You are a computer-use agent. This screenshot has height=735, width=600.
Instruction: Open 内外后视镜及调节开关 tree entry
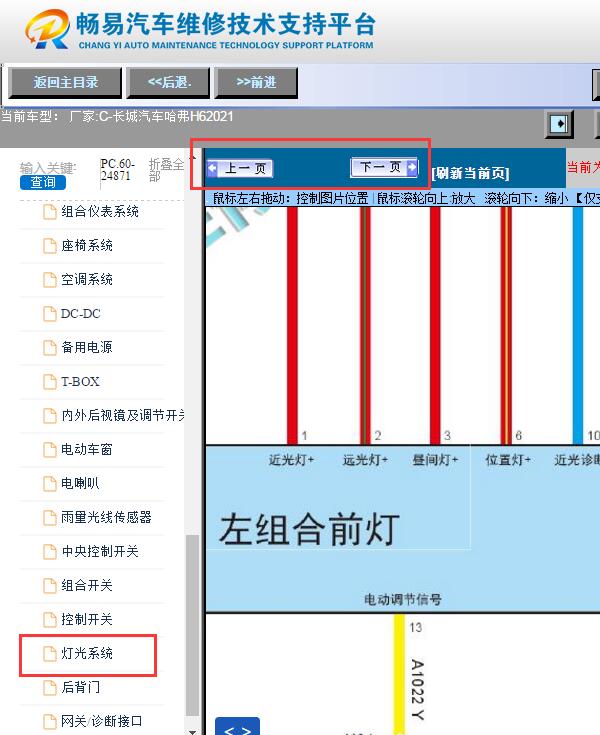click(x=123, y=415)
